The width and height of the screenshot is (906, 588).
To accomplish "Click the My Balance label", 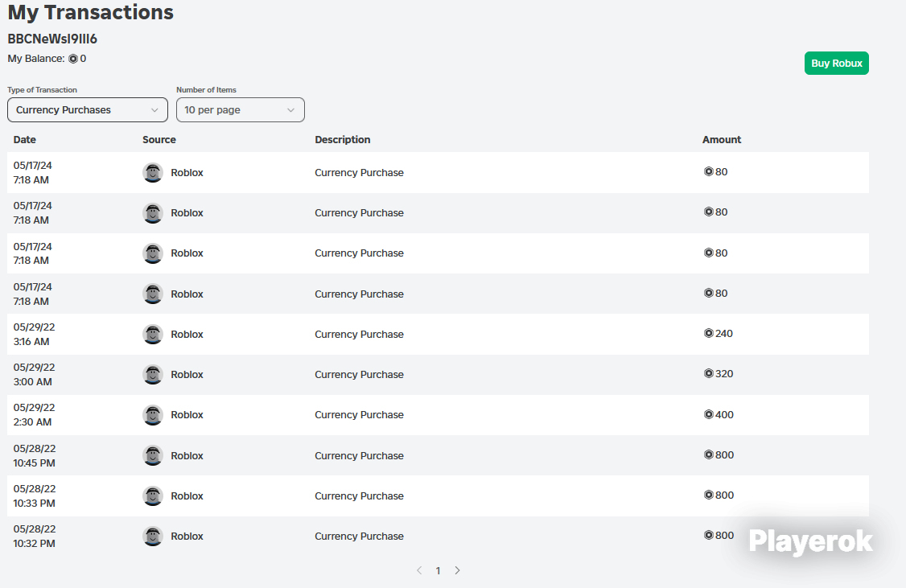I will point(36,59).
